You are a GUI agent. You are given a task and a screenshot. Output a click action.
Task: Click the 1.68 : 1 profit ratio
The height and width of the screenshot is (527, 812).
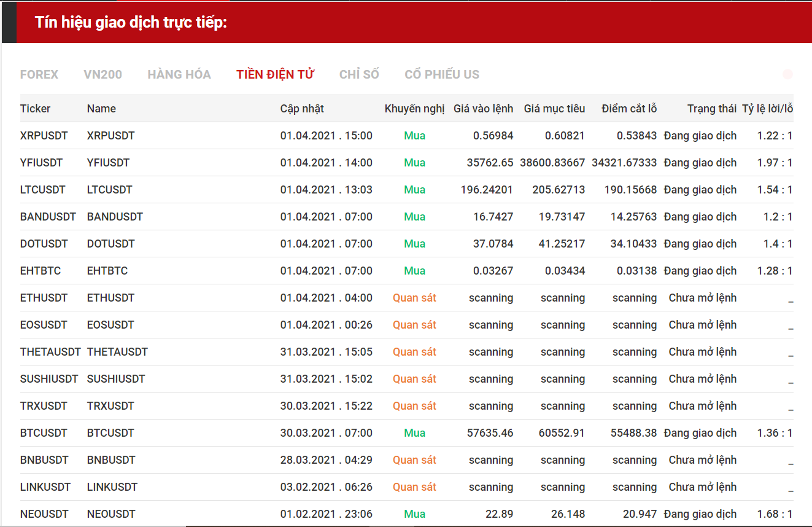775,514
